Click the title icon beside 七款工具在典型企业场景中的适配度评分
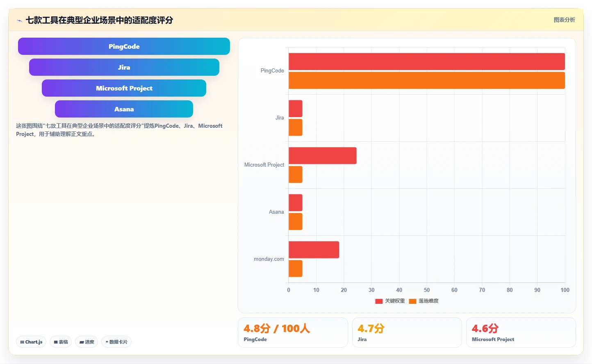592x364 pixels. [19, 20]
